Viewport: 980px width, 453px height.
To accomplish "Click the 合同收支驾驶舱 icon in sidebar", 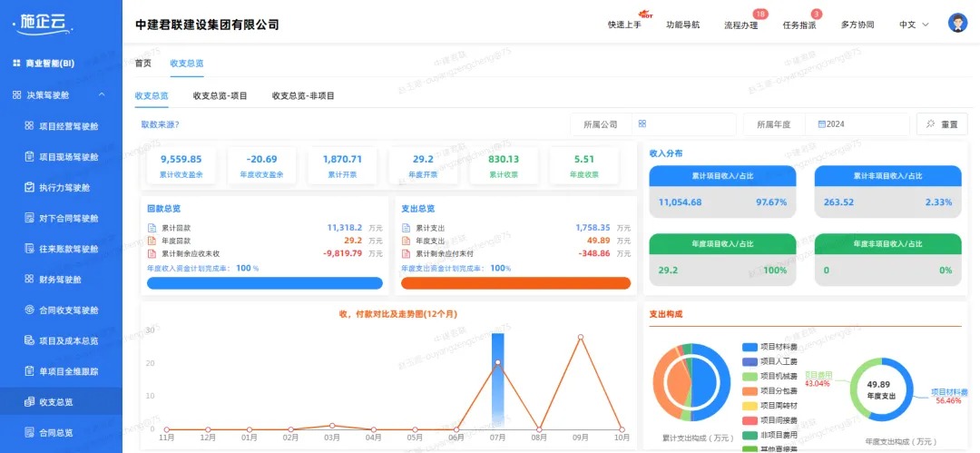I will pos(30,310).
